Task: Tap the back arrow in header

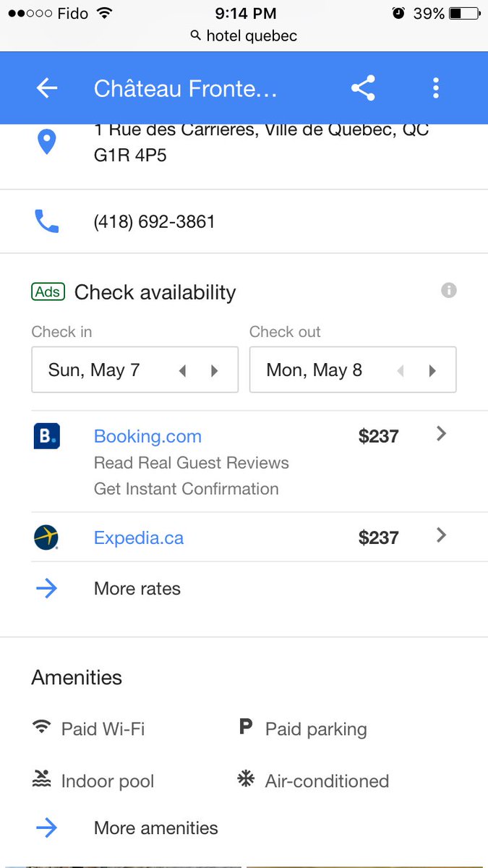Action: (47, 88)
